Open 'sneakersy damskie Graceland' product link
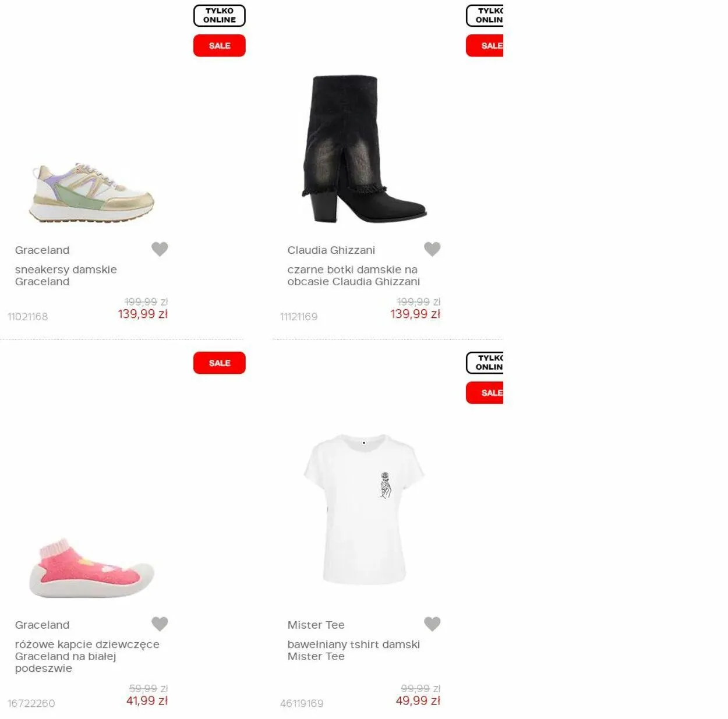This screenshot has width=728, height=719. pos(66,275)
